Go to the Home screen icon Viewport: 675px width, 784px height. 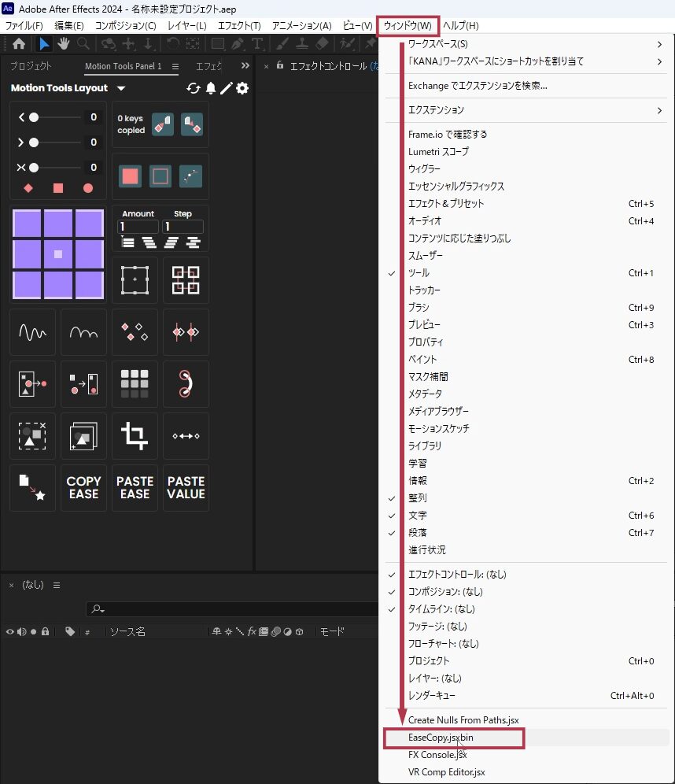(18, 44)
